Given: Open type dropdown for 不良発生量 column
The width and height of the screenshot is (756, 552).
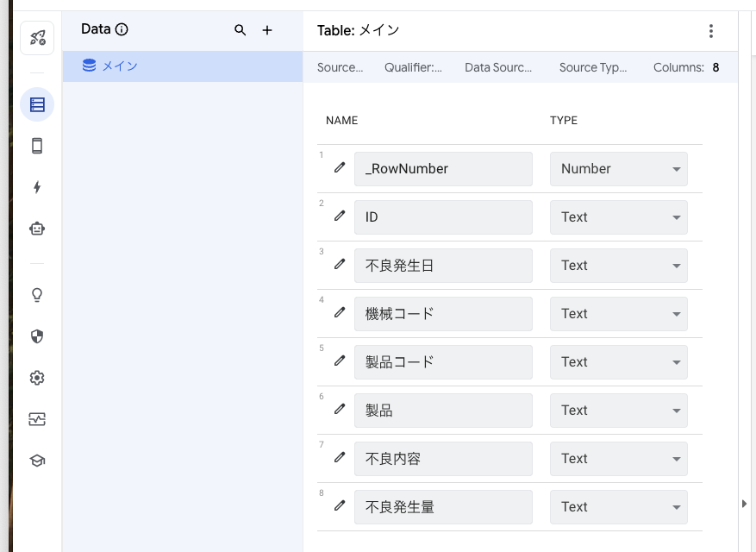Looking at the screenshot, I should 619,507.
